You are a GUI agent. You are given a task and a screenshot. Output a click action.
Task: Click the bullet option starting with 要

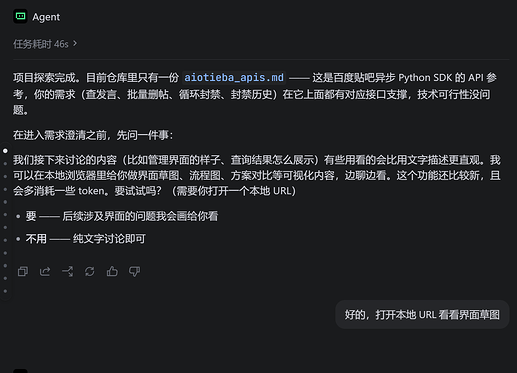point(122,216)
